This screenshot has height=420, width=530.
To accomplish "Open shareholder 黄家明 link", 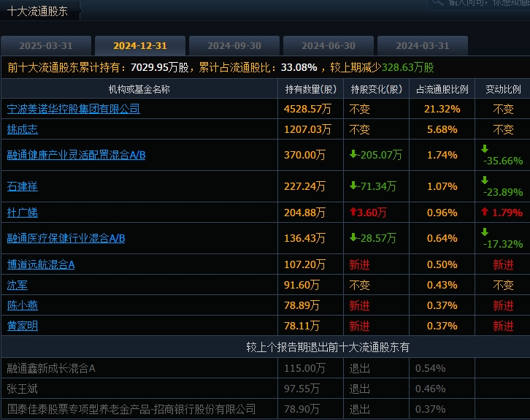I will pyautogui.click(x=22, y=326).
